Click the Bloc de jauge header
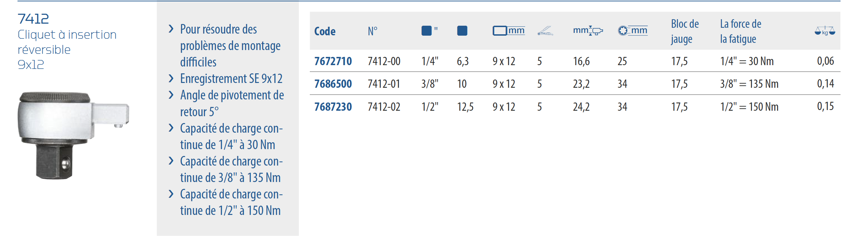The height and width of the screenshot is (242, 868). click(685, 31)
